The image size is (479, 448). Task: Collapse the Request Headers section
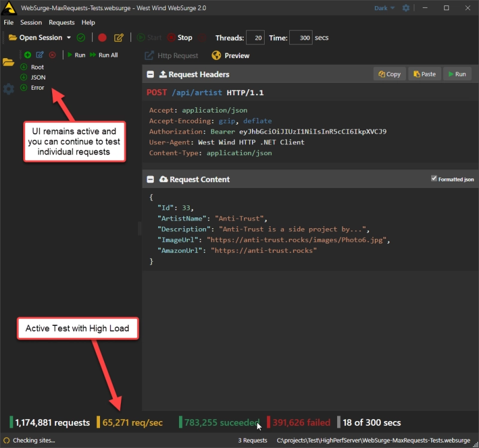[150, 74]
